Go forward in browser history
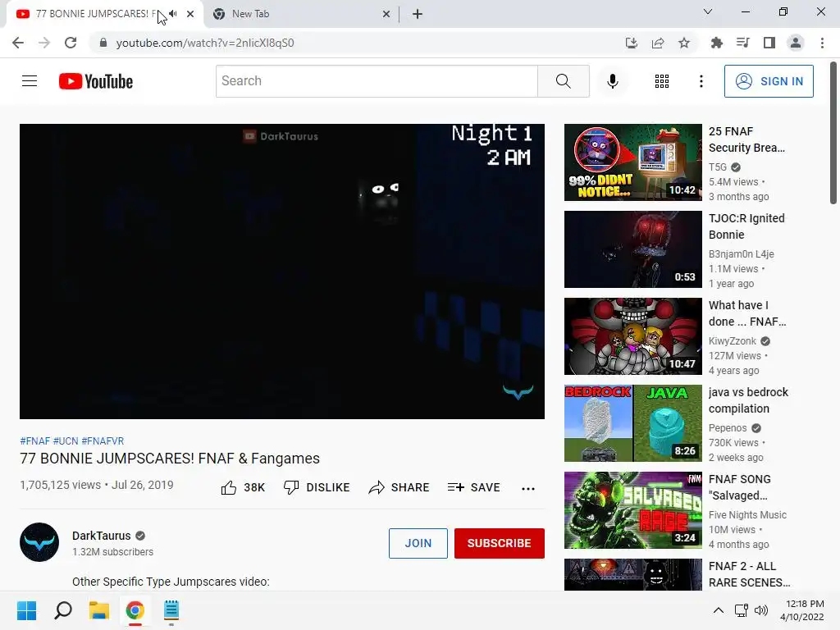This screenshot has width=840, height=630. click(44, 43)
